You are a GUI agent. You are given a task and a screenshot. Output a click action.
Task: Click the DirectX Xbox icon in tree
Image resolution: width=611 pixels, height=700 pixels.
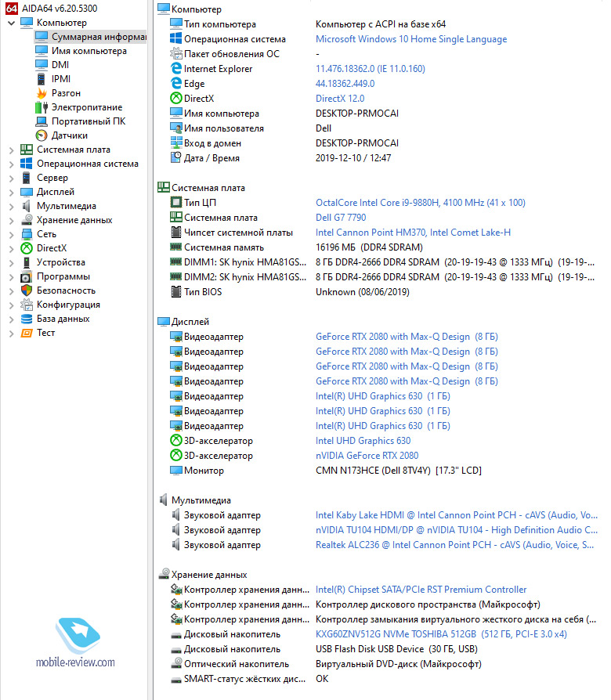[27, 248]
